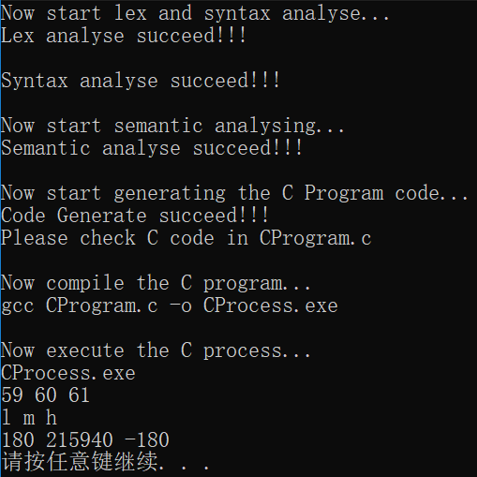The height and width of the screenshot is (477, 477).
Task: Click the 'Now start generating the C Program code...' line
Action: tap(235, 194)
